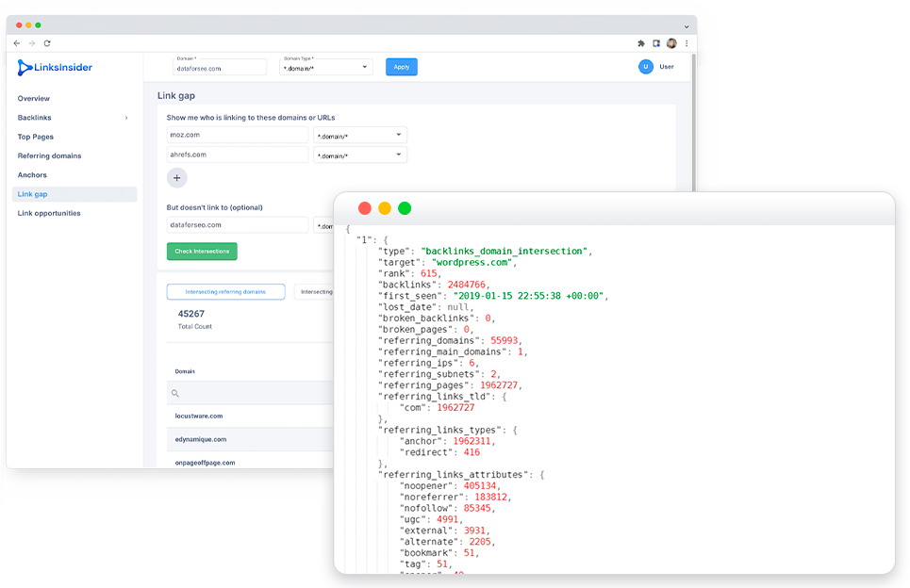Click the page vertical scrollbar
Viewport: 910px width, 588px height.
click(693, 122)
